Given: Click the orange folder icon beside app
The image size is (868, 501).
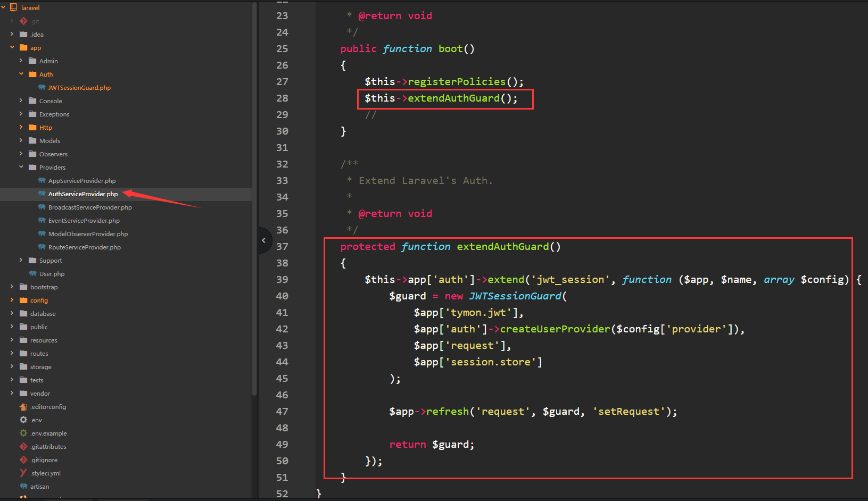Looking at the screenshot, I should [23, 47].
